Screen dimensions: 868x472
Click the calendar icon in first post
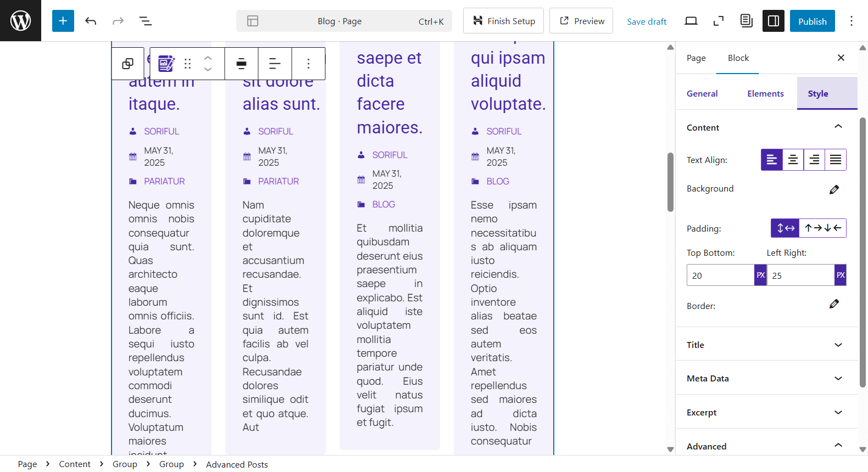click(x=133, y=156)
